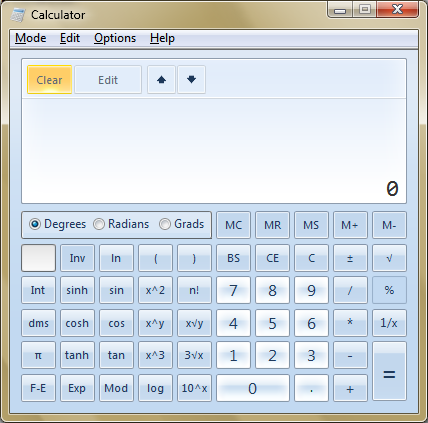Toggle the Inv inverse functions key
The image size is (428, 423).
77,258
